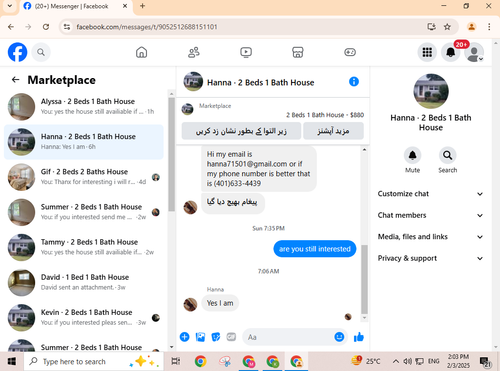Bookmark this page with star icon

447,27
